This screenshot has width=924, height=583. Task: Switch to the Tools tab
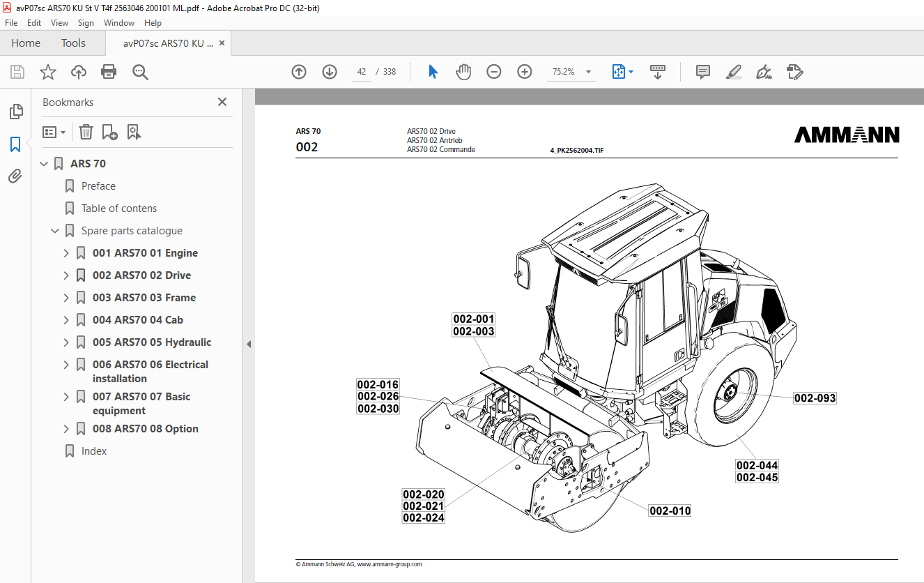click(73, 43)
